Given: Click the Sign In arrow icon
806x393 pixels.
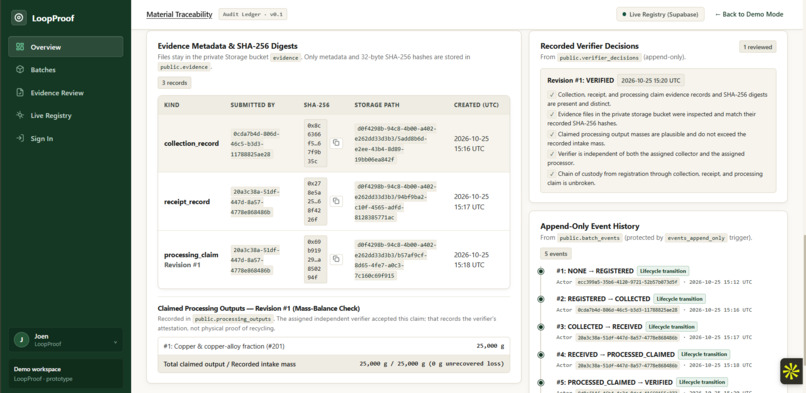Looking at the screenshot, I should tap(20, 139).
